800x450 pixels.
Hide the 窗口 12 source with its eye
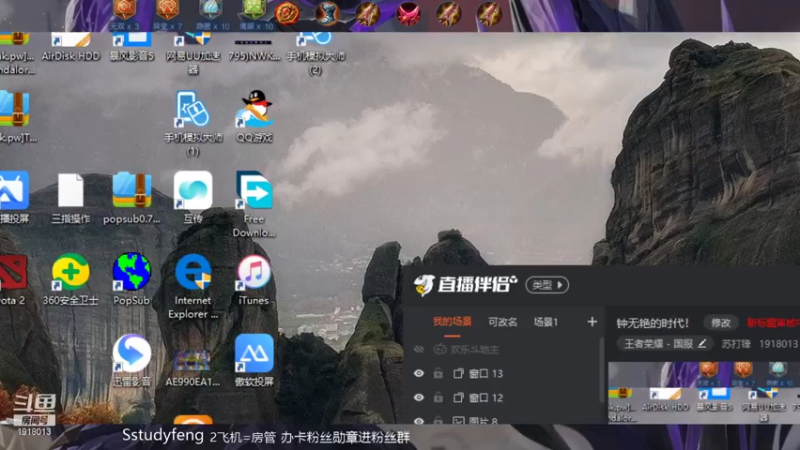[x=419, y=397]
